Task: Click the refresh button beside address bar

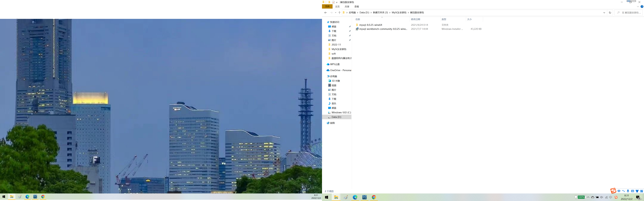Action: (x=610, y=12)
